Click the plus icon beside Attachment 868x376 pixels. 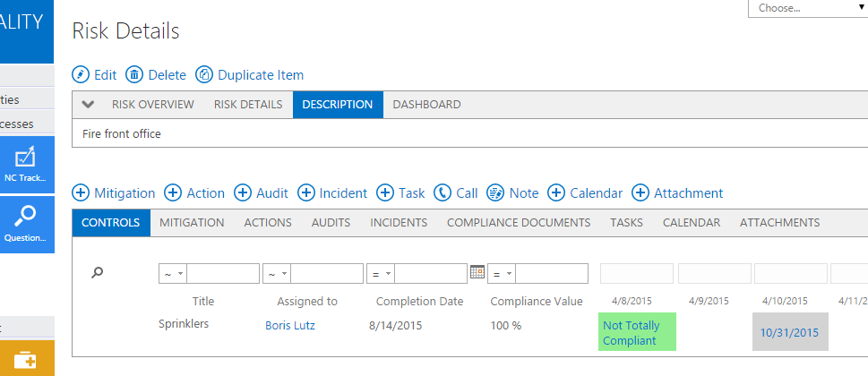click(x=640, y=192)
